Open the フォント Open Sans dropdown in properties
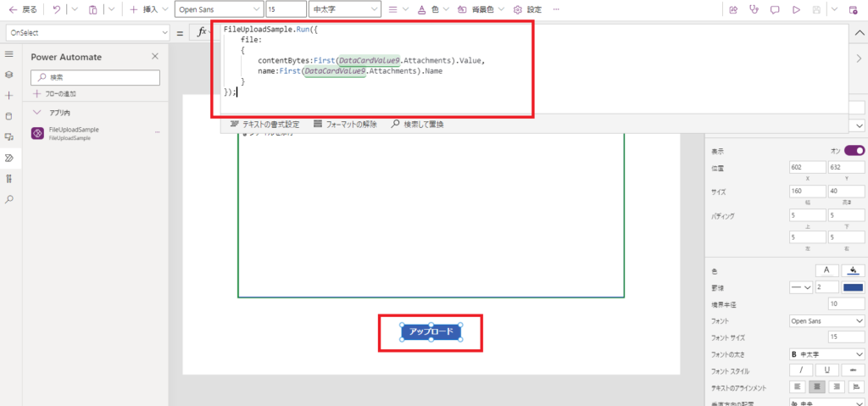 click(x=827, y=320)
